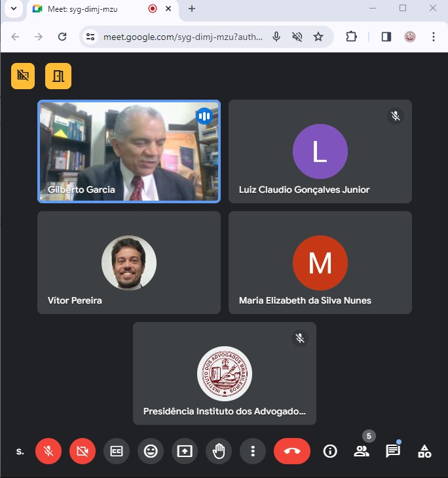Unmute the microphone in bottom bar
The image size is (448, 478).
point(48,451)
